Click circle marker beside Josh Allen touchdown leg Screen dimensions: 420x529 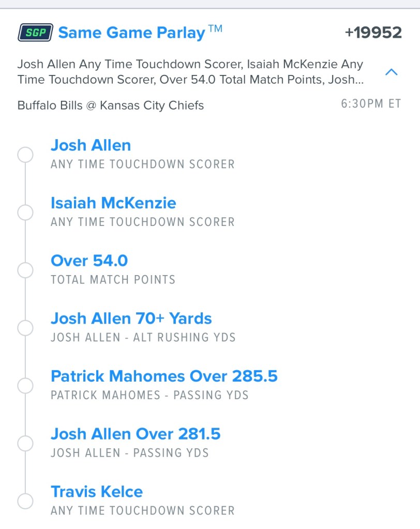(25, 155)
